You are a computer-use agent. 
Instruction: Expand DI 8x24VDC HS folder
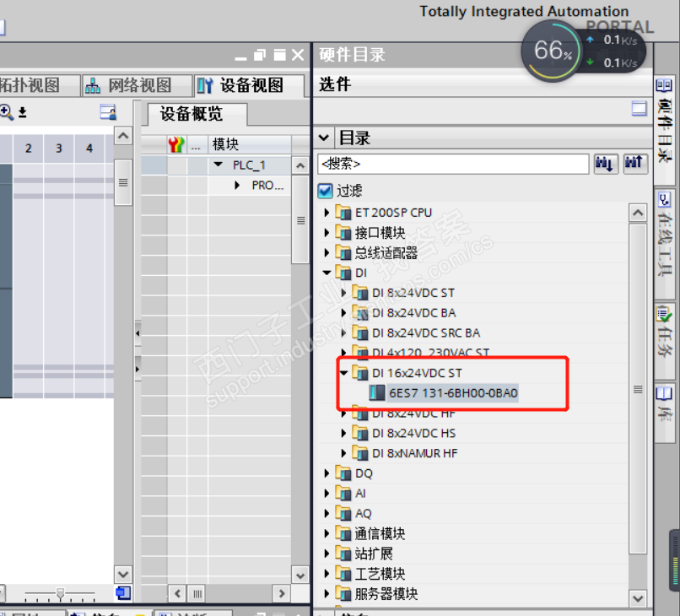pos(344,433)
